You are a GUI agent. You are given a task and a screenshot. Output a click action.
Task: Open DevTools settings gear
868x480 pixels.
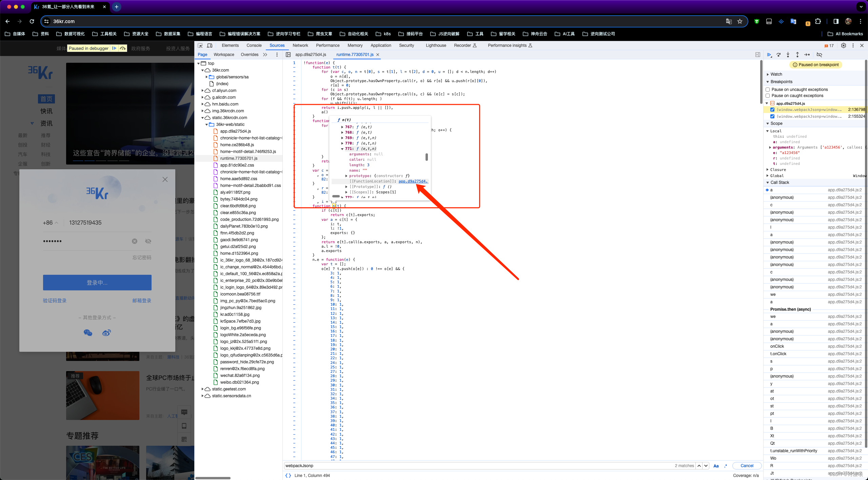pos(844,45)
